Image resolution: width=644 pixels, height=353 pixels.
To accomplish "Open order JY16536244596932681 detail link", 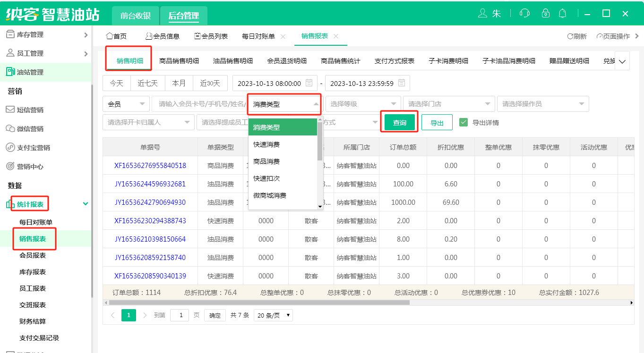I will click(x=149, y=184).
